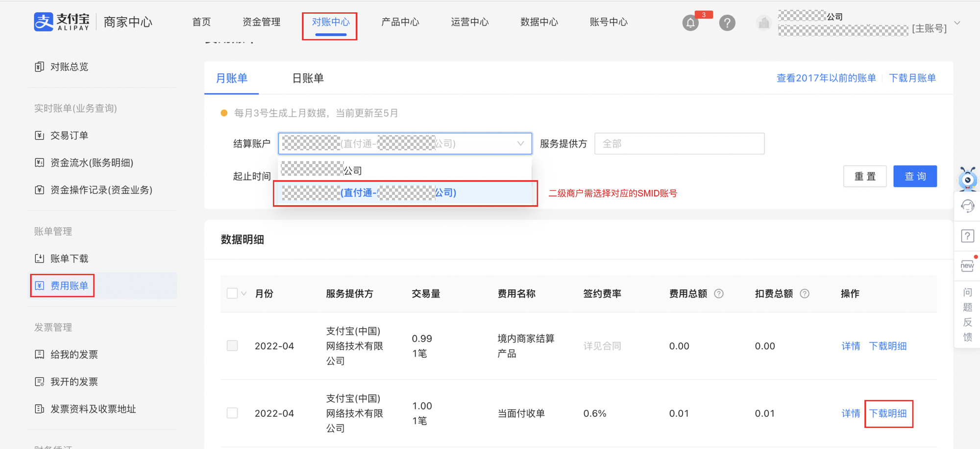Viewport: 980px width, 449px height.
Task: Open 查看2017年以前的账单 link
Action: point(826,77)
